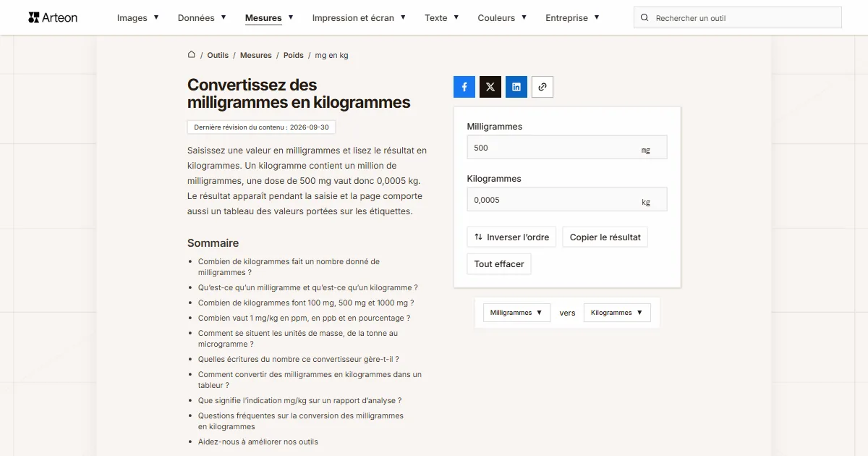Image resolution: width=868 pixels, height=456 pixels.
Task: Jump to 1 mg/kg en ppm section
Action: coord(304,318)
